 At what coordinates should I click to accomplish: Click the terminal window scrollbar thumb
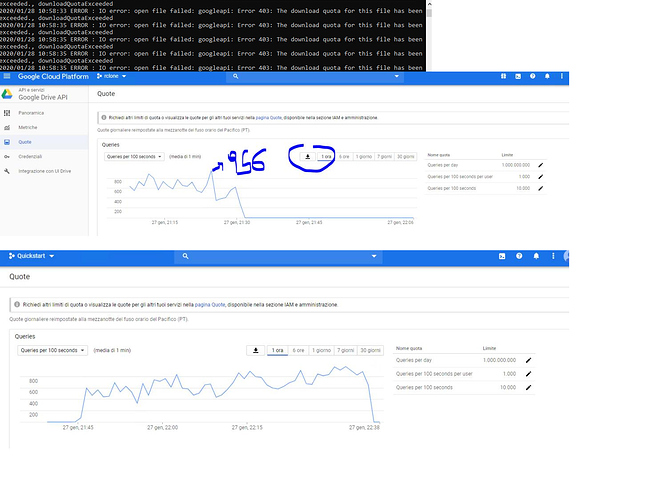coord(429,12)
